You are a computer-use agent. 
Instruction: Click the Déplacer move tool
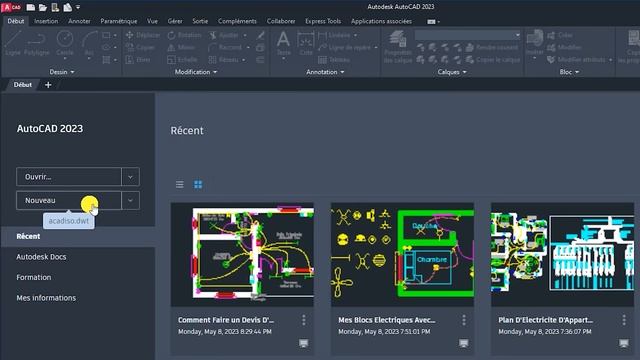pos(143,36)
